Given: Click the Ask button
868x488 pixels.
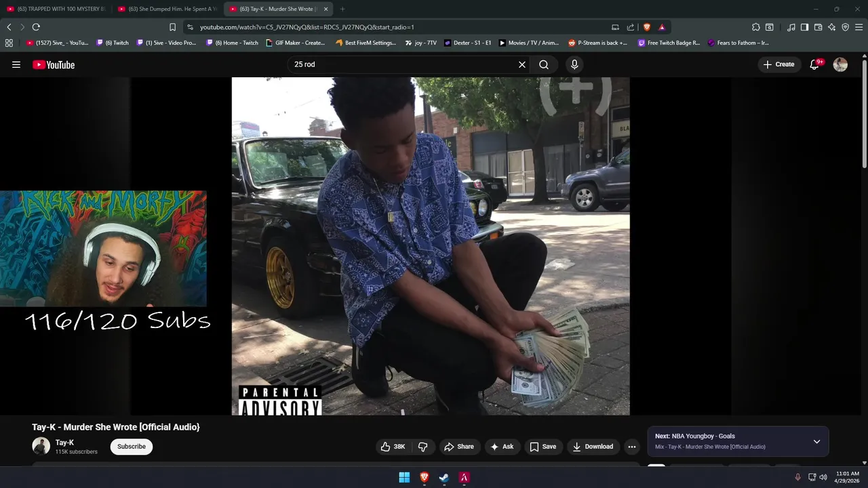Looking at the screenshot, I should 502,447.
